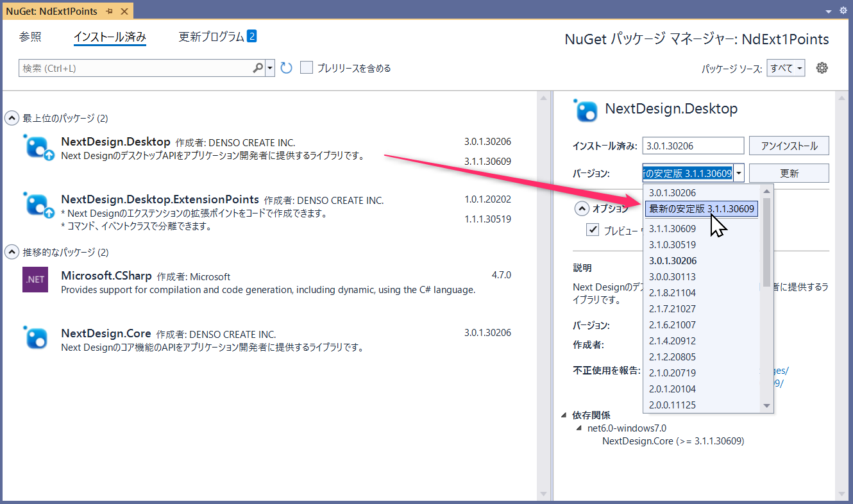
Task: Collapse the dependencies tree node
Action: [x=564, y=415]
